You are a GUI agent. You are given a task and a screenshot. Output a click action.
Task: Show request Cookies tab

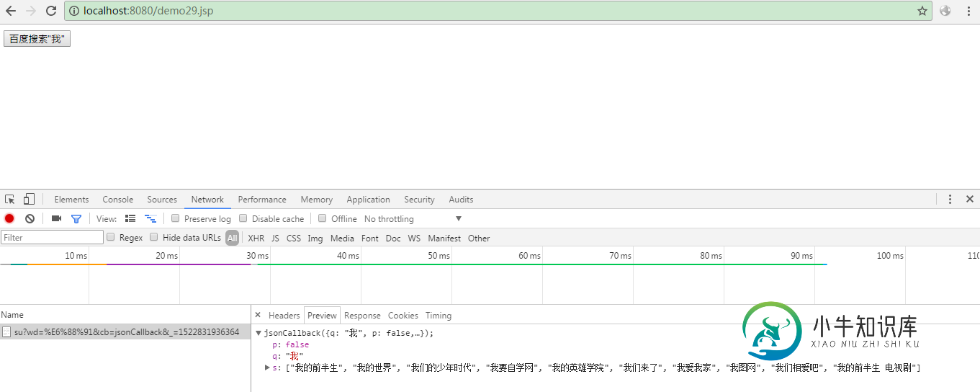pos(403,316)
